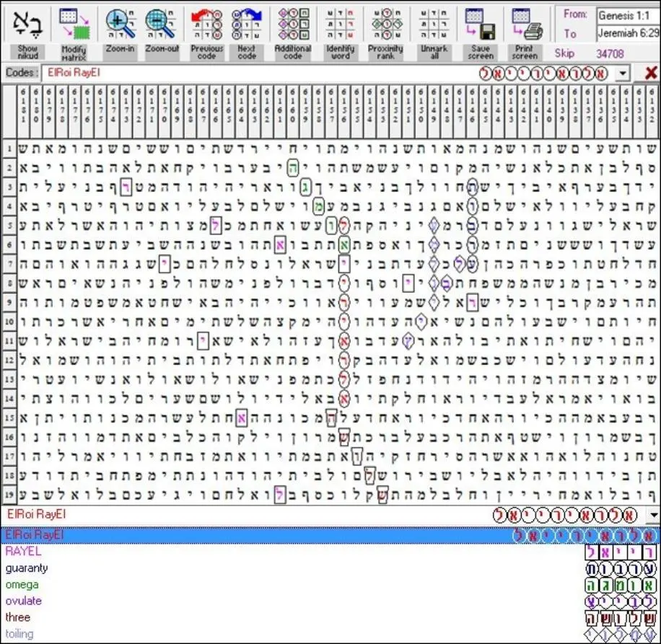Click the Zoom-out magnifier icon
This screenshot has height=644, width=661.
pyautogui.click(x=161, y=24)
